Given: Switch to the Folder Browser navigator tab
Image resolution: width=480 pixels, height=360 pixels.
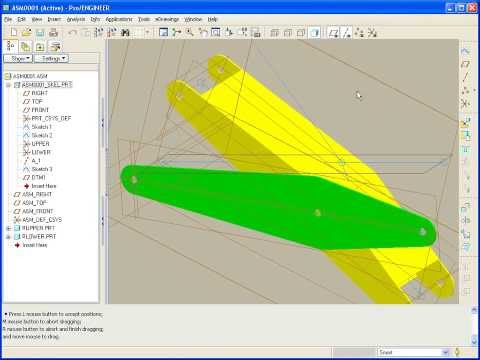Looking at the screenshot, I should tap(26, 46).
